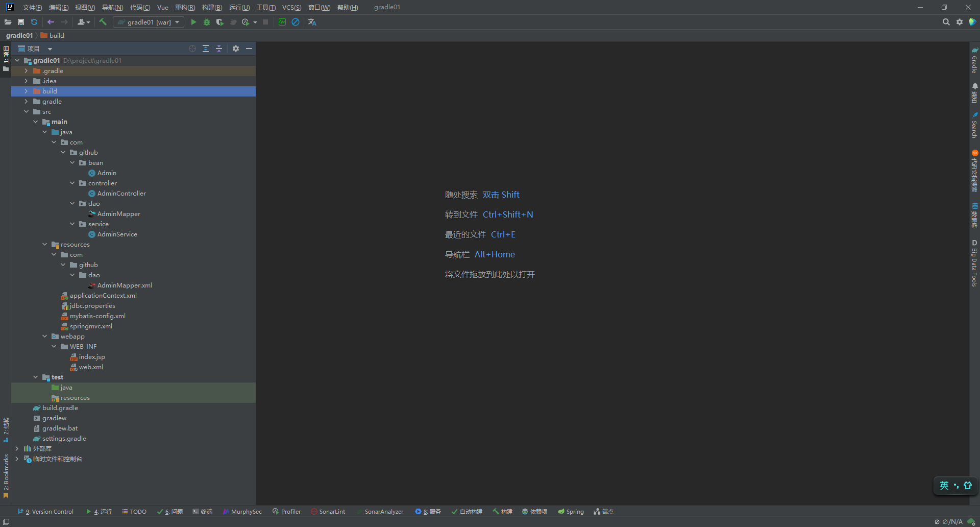Open the user profile dropdown in toolbar
The image size is (980, 527).
(x=84, y=22)
